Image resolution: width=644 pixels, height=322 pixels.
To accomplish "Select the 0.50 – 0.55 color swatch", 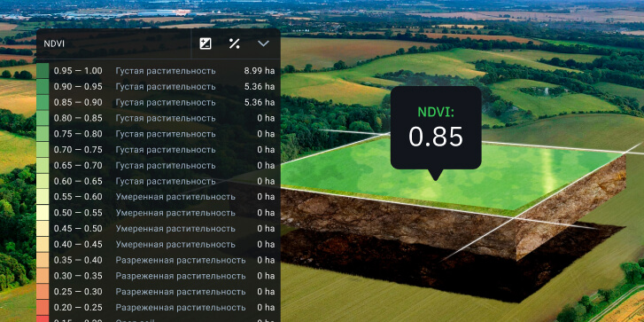I will [43, 213].
